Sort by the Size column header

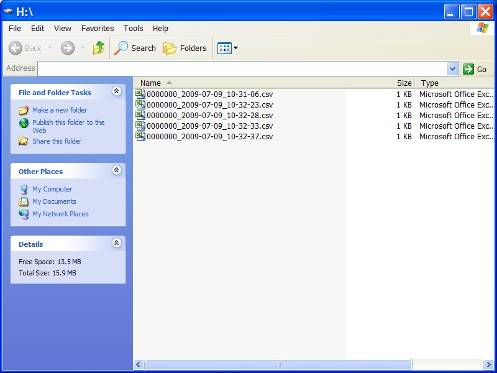[x=404, y=83]
